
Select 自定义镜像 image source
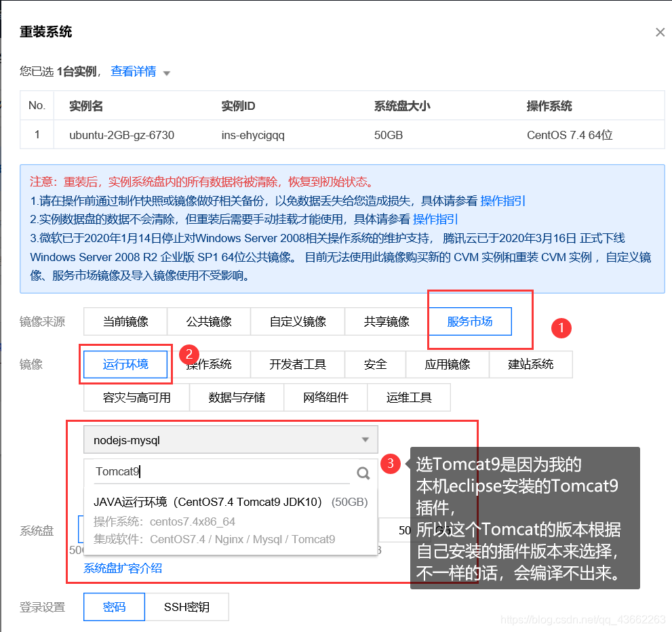tap(298, 321)
